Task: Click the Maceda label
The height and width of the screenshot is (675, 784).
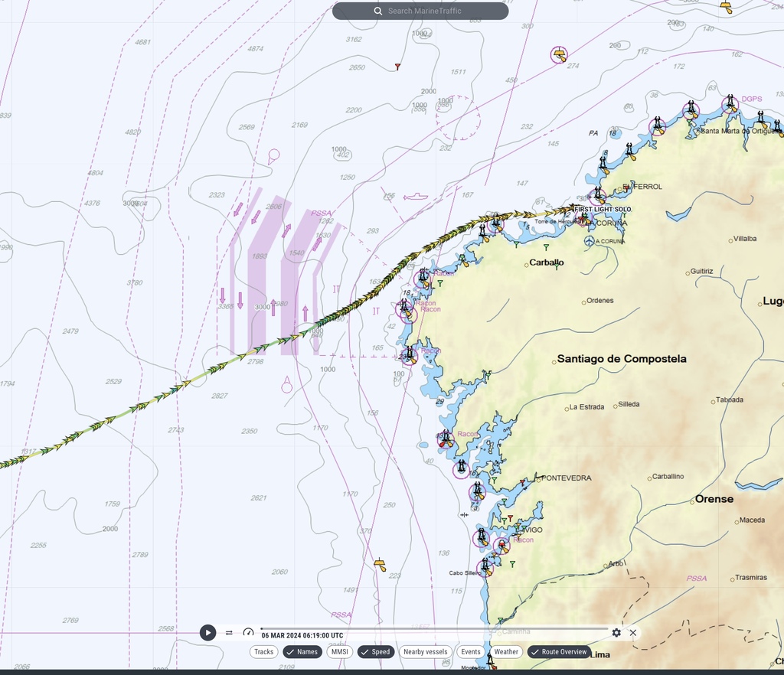Action: (752, 520)
